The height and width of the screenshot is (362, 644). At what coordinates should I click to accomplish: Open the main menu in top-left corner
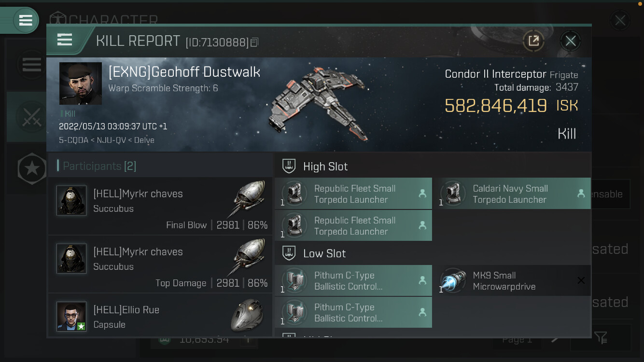click(x=26, y=20)
